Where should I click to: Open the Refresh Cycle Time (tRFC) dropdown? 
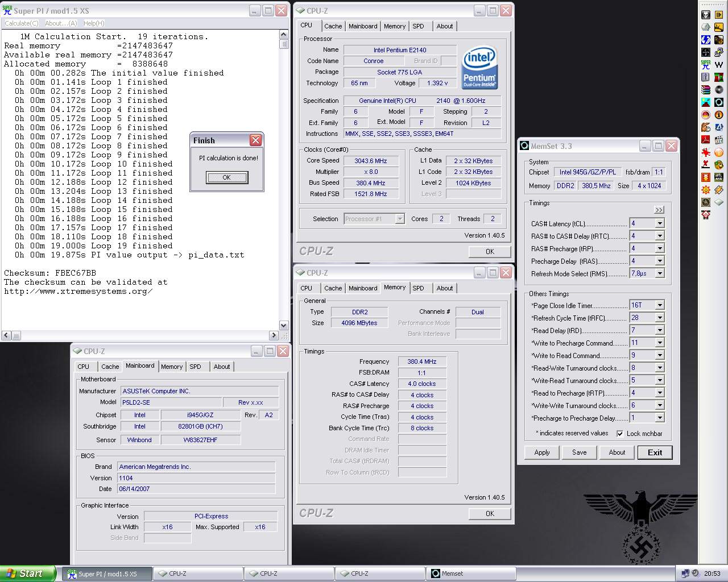(x=660, y=318)
